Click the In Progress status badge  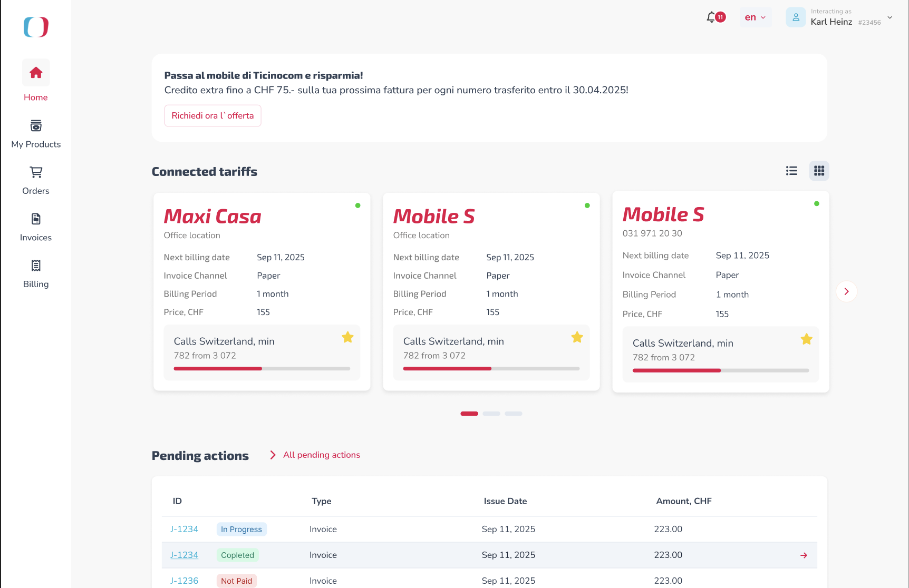(x=241, y=529)
